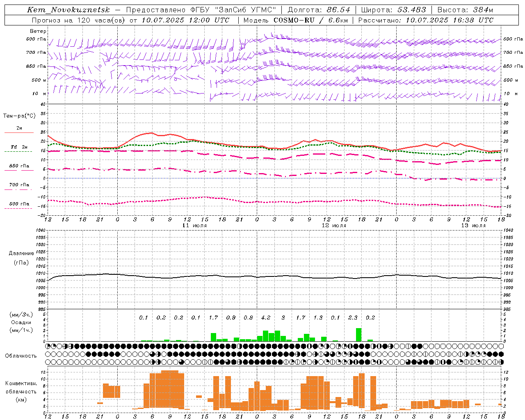Click the 'Конвективн.' label

(x=21, y=383)
